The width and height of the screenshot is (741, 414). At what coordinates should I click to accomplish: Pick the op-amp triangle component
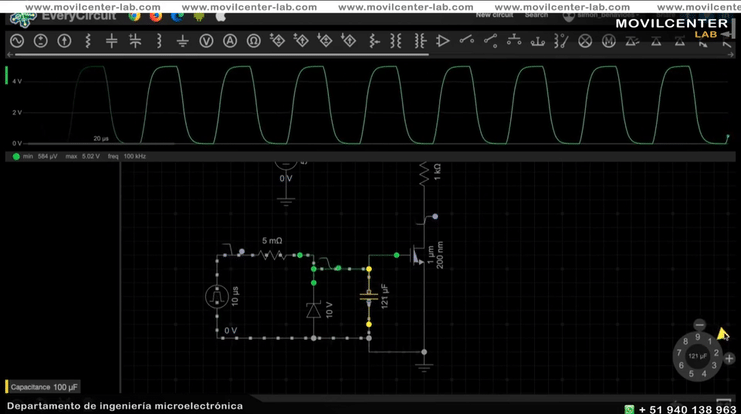tap(443, 41)
